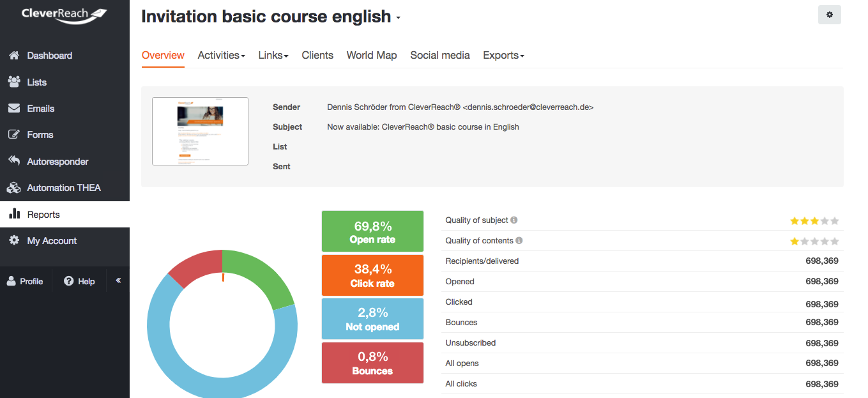
Task: Click the 698,369 value for Unsubscribed
Action: tap(822, 343)
